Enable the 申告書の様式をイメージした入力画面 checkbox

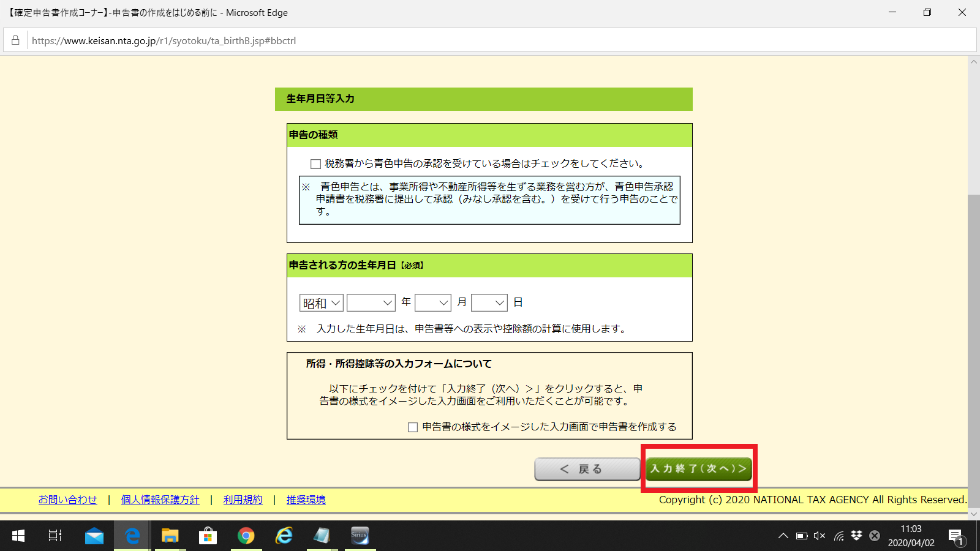coord(413,427)
